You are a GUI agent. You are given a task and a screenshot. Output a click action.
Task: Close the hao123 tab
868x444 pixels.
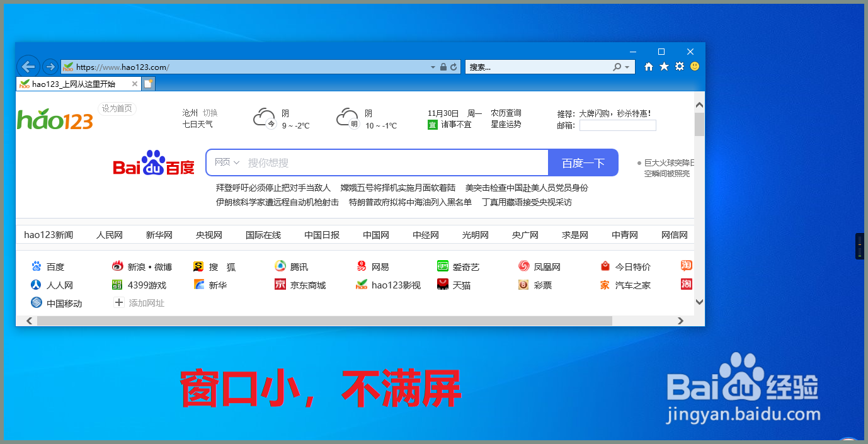[x=135, y=84]
